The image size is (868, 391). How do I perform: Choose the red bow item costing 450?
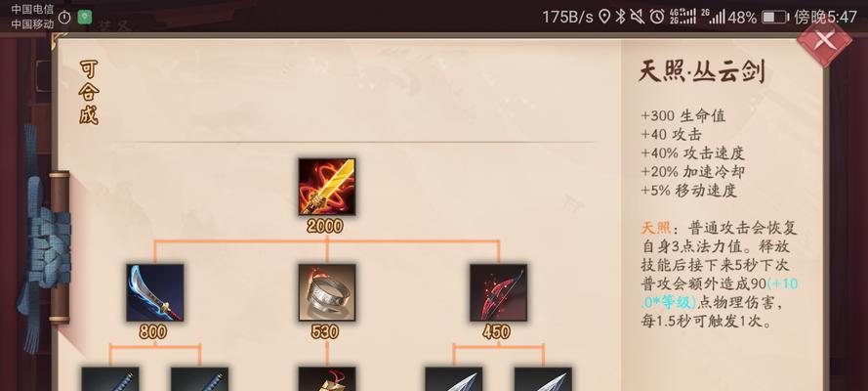498,293
